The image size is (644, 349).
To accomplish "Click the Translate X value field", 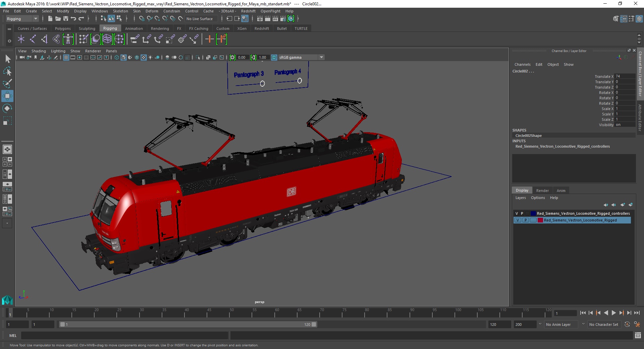I will tap(625, 76).
